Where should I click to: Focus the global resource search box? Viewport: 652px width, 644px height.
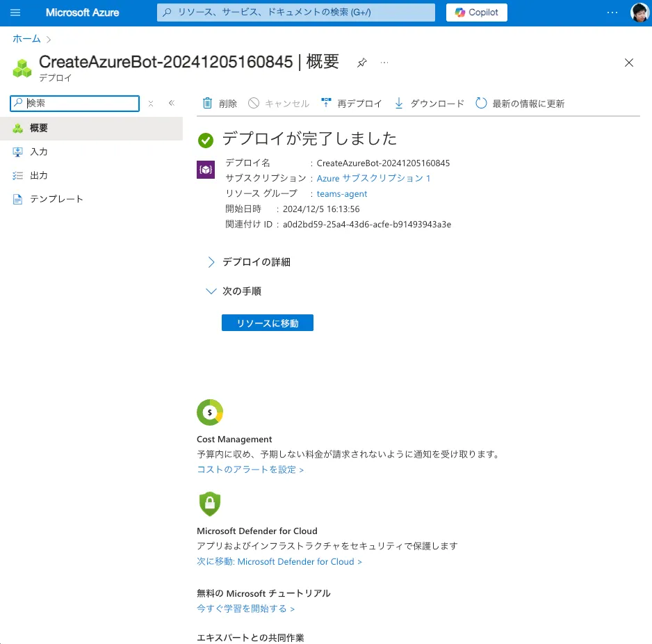[x=296, y=13]
